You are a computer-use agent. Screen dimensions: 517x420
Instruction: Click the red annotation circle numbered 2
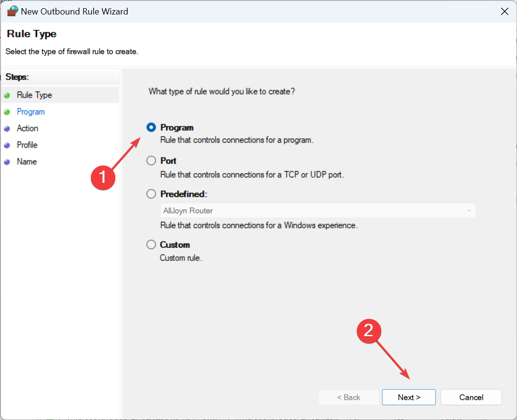(368, 330)
